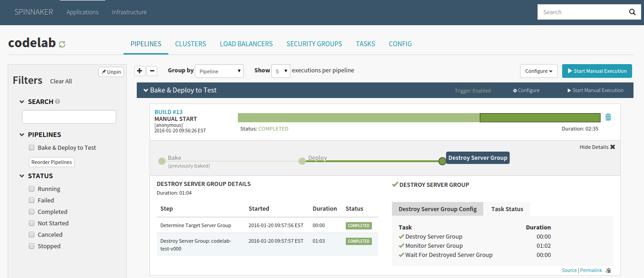Open Applications in the top navigation
Viewport: 644px width, 278px height.
pos(82,12)
